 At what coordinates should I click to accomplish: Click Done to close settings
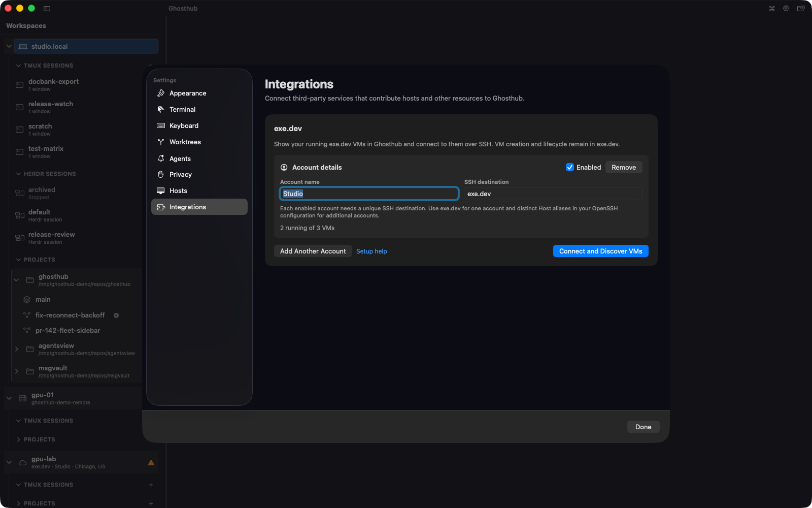click(643, 427)
